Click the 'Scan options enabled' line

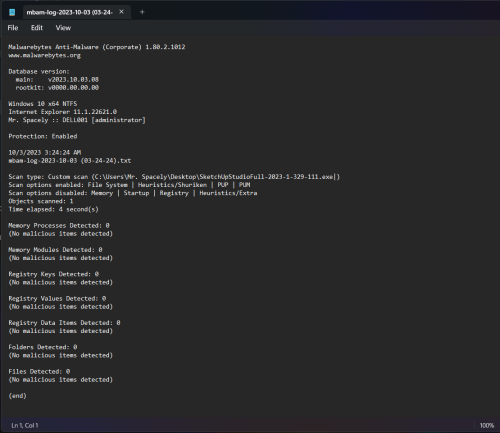point(129,185)
